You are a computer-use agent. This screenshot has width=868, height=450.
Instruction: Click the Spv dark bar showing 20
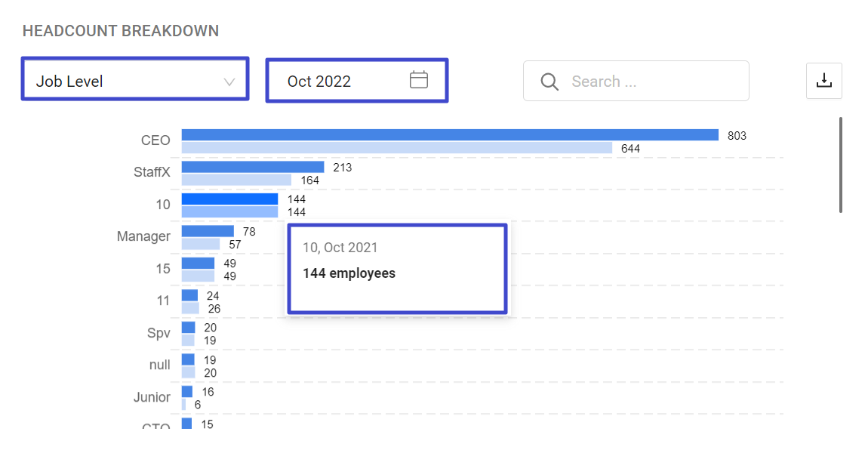point(188,328)
